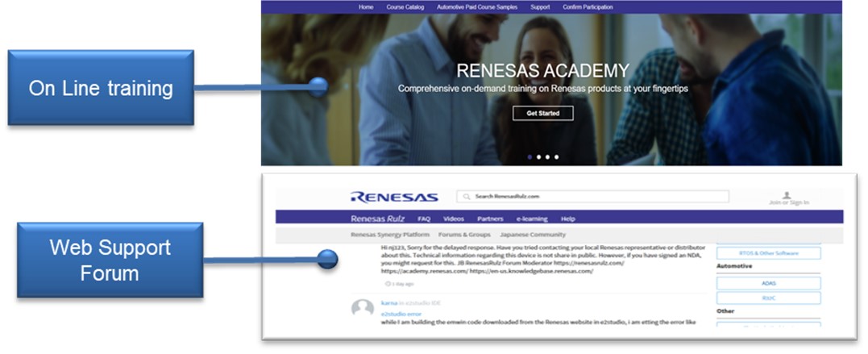The width and height of the screenshot is (868, 354).
Task: Go to Confirm Participation page
Action: pyautogui.click(x=588, y=7)
